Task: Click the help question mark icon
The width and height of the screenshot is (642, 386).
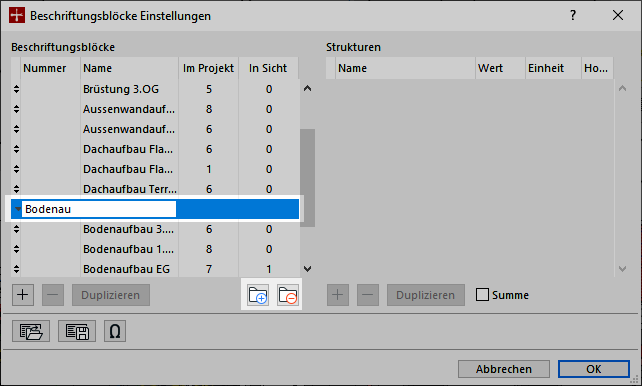Action: tap(573, 16)
